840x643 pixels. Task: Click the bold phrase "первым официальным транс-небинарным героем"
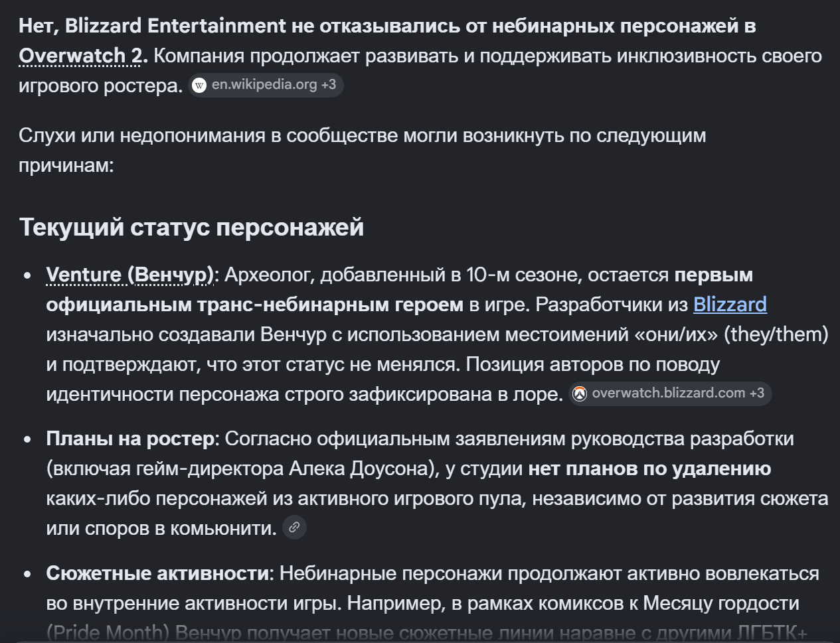point(400,289)
